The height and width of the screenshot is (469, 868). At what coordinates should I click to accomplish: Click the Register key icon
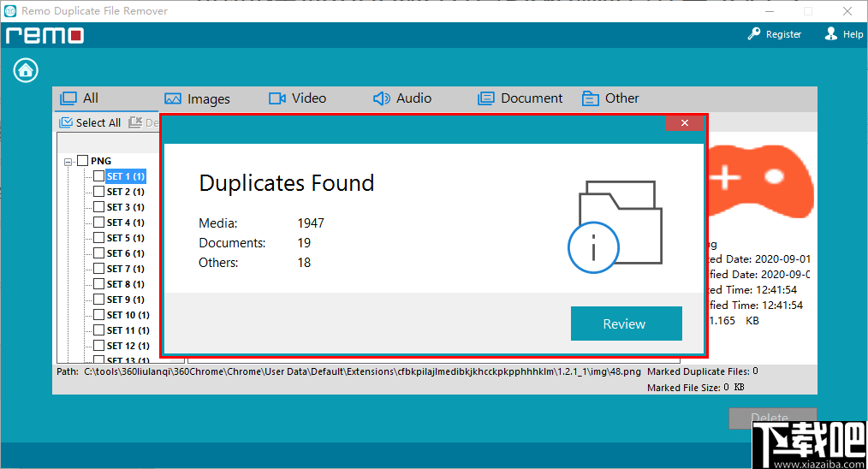click(x=754, y=33)
